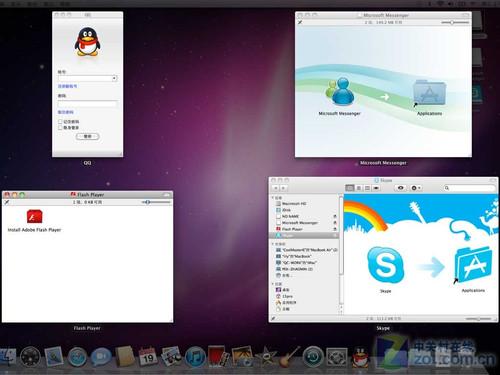The image size is (500, 375).
Task: Launch Safari from the Dock
Action: click(77, 357)
